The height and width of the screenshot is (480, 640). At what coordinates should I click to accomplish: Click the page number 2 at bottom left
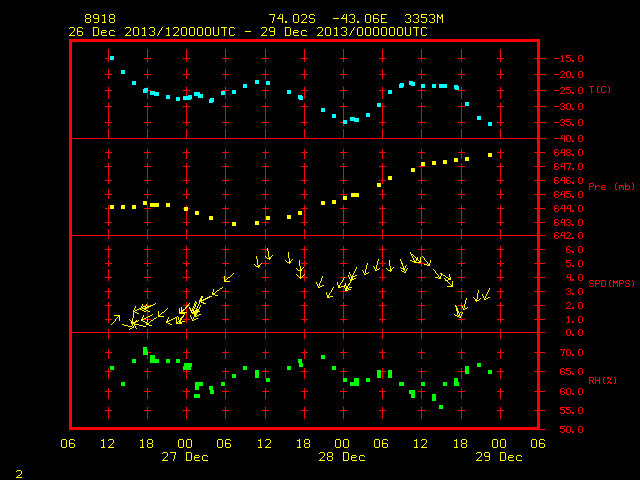(19, 474)
